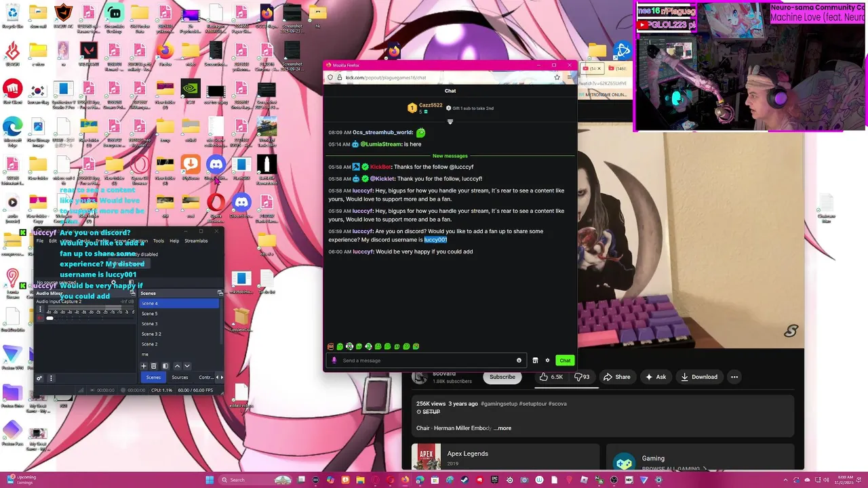Open Audio Input Capture 2 three-dot options
Viewport: 868px width, 488px height.
[40, 309]
